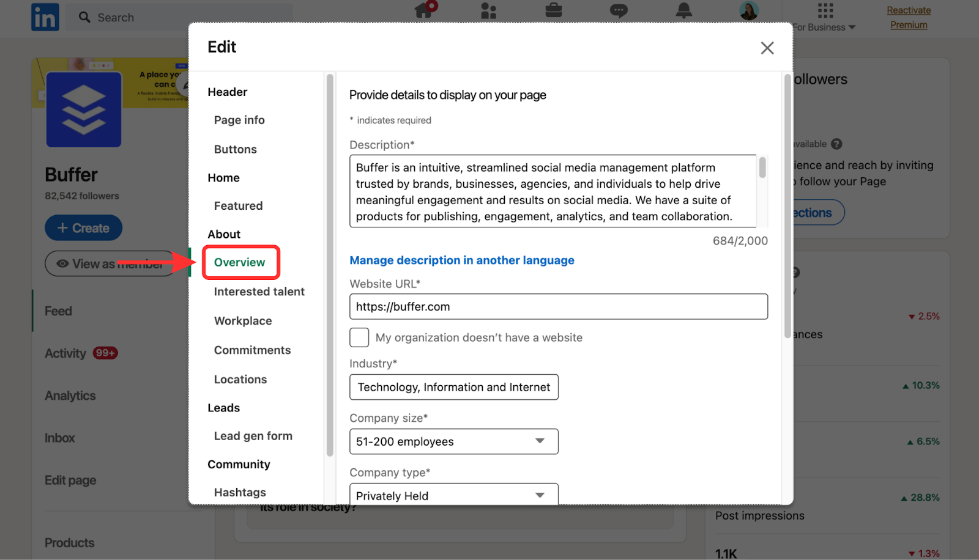
Task: Open Edit page in page navigation
Action: click(x=70, y=481)
